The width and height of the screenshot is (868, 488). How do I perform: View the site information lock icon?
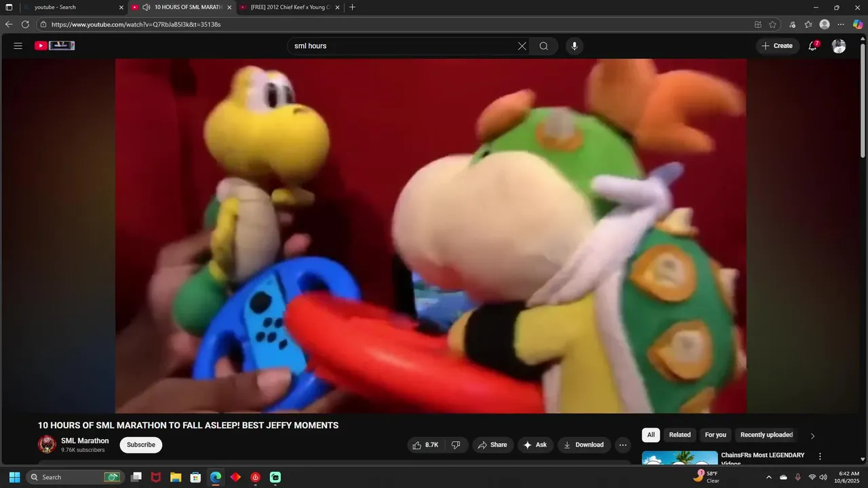43,24
